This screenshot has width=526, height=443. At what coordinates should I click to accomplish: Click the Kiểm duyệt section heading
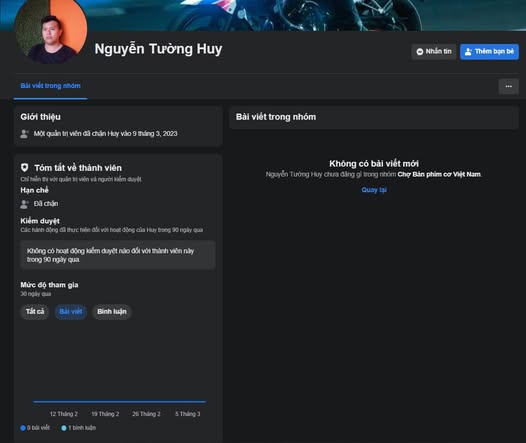click(x=40, y=221)
